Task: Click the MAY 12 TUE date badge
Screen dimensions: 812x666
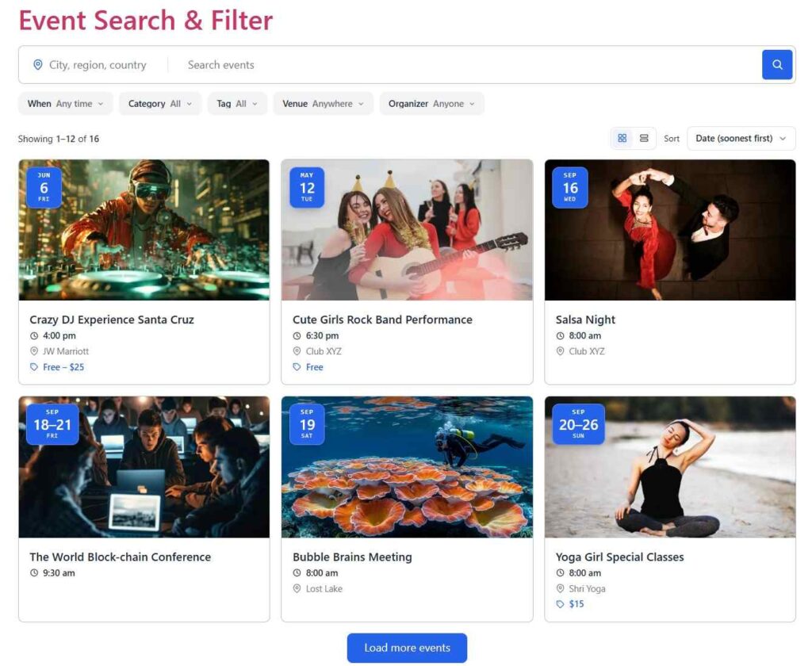Action: [x=307, y=187]
